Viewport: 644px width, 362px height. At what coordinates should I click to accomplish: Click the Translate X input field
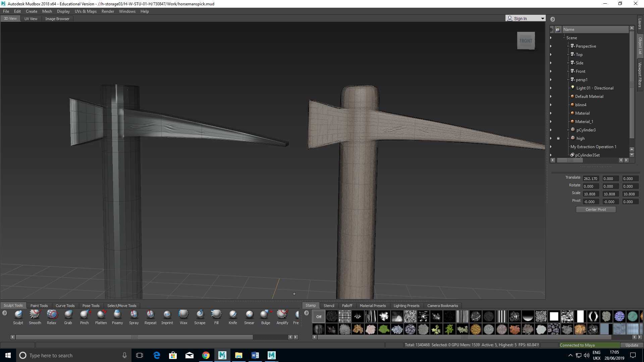pos(591,179)
